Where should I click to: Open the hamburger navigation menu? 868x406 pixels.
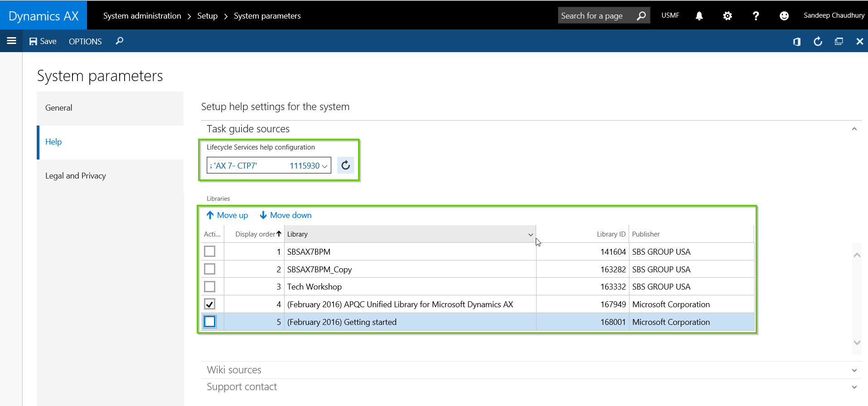pos(12,41)
